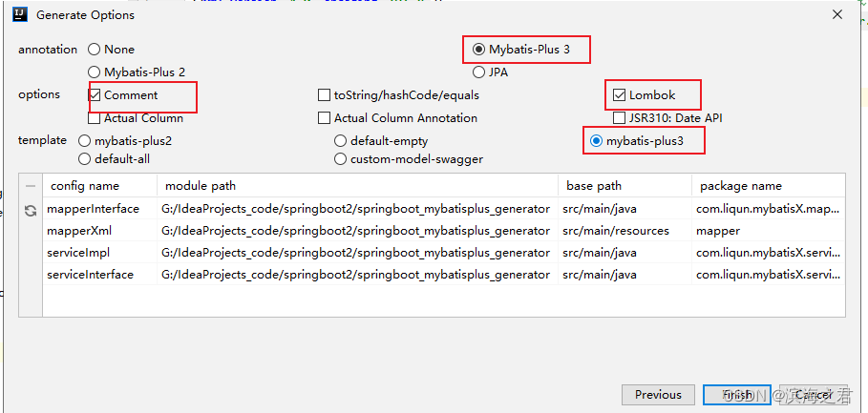Select the serviceInterface config row
This screenshot has height=413, width=868.
444,275
